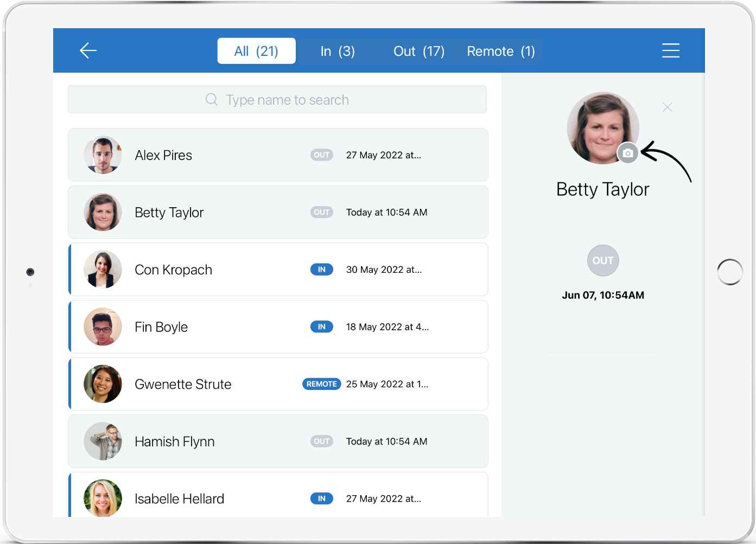Select Hamish Flynn from the list
The width and height of the screenshot is (756, 544).
277,441
